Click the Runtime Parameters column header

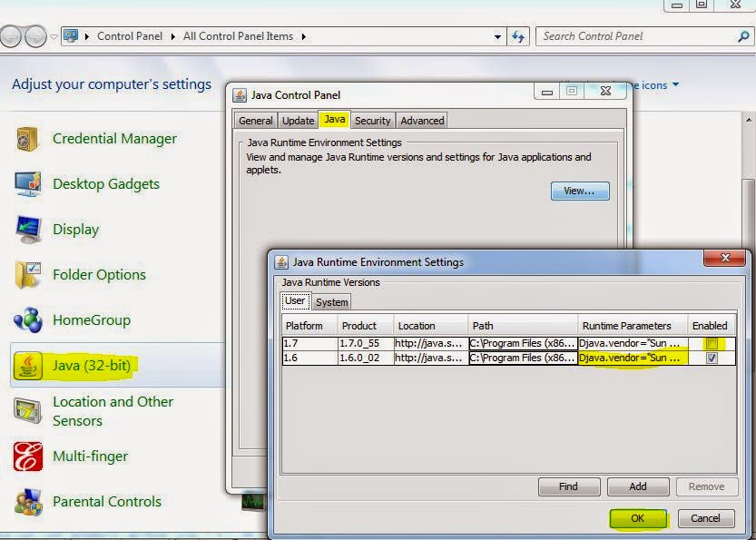click(x=633, y=326)
